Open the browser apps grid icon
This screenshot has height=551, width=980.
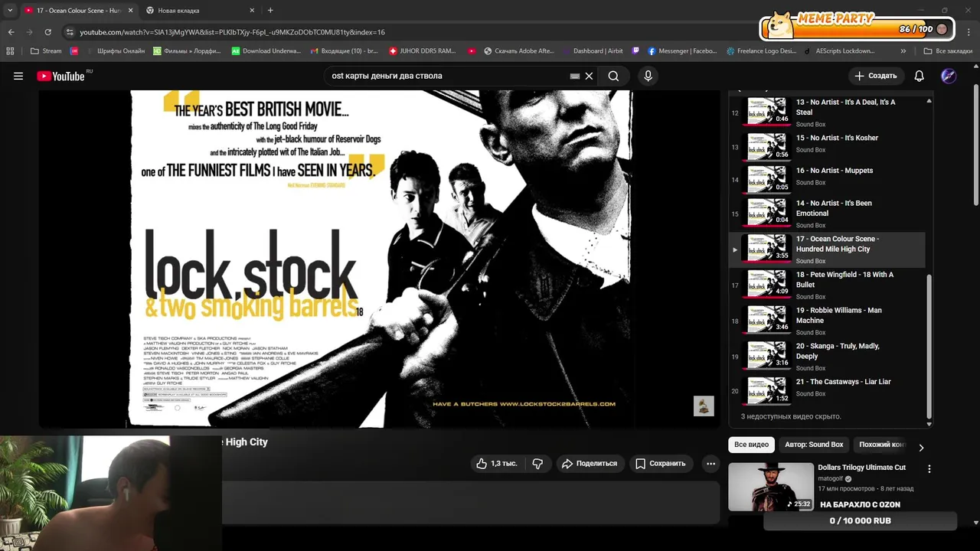(x=10, y=51)
